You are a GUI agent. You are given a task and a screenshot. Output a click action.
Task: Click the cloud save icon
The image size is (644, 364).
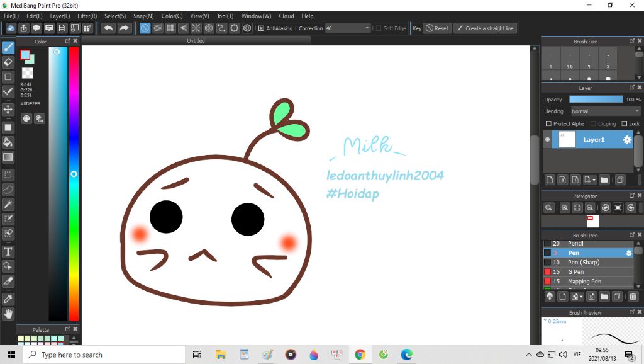click(11, 28)
